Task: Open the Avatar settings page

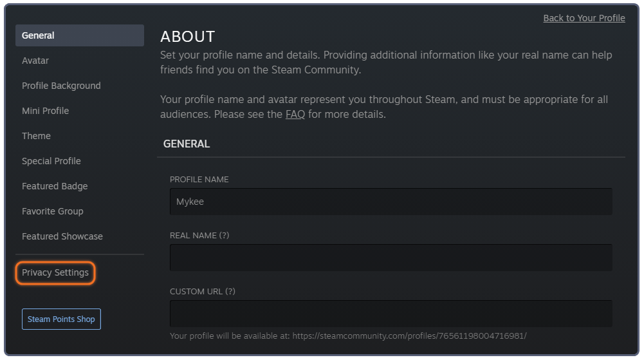Action: click(35, 61)
